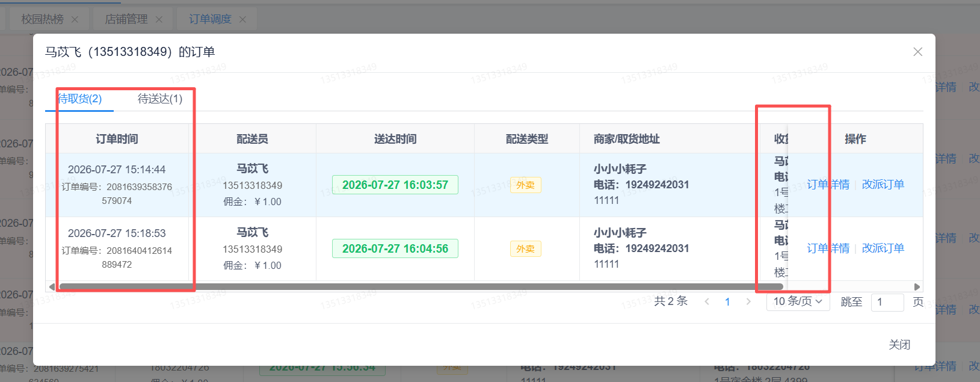
Task: Open 订单详情 for the 15:18:53 order
Action: click(828, 248)
